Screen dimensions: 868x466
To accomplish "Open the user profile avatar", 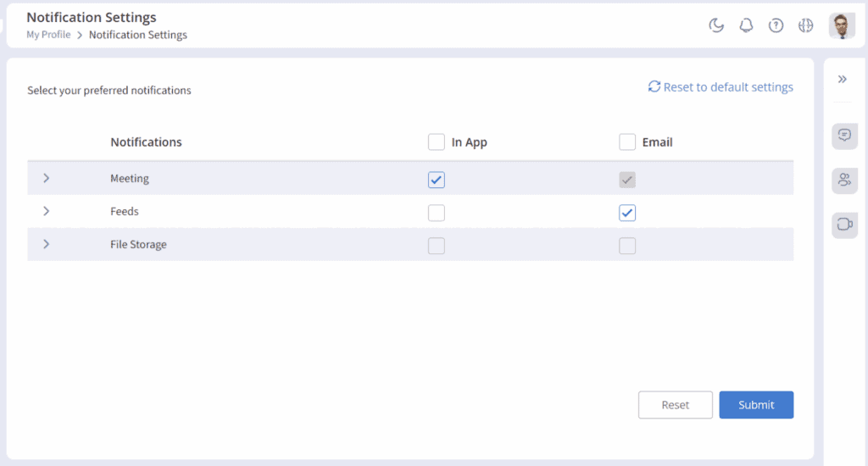I will [x=842, y=25].
